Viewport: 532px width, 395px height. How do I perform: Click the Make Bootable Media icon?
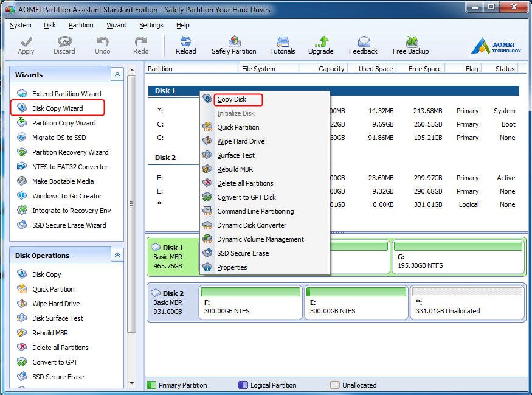pos(22,181)
